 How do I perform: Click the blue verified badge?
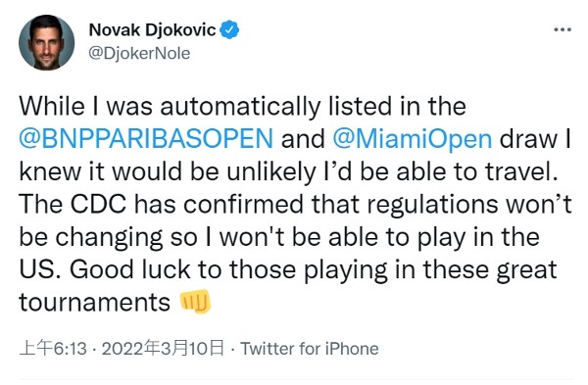click(229, 30)
